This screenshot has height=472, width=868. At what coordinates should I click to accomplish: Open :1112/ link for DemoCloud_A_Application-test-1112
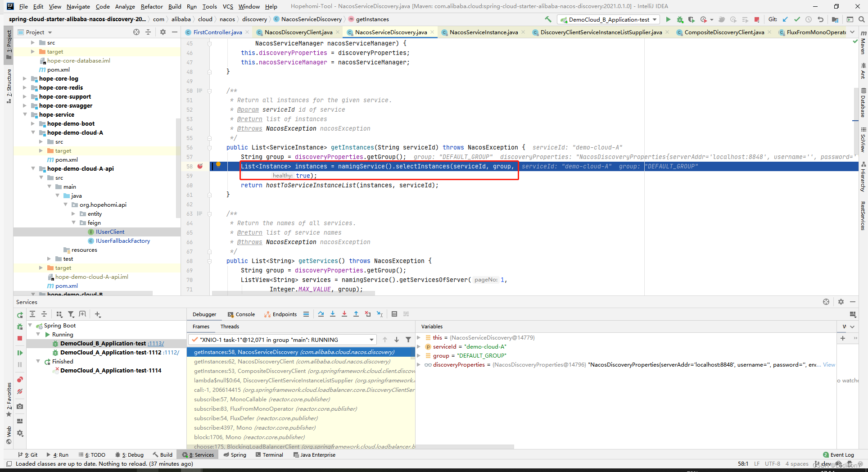coord(171,352)
